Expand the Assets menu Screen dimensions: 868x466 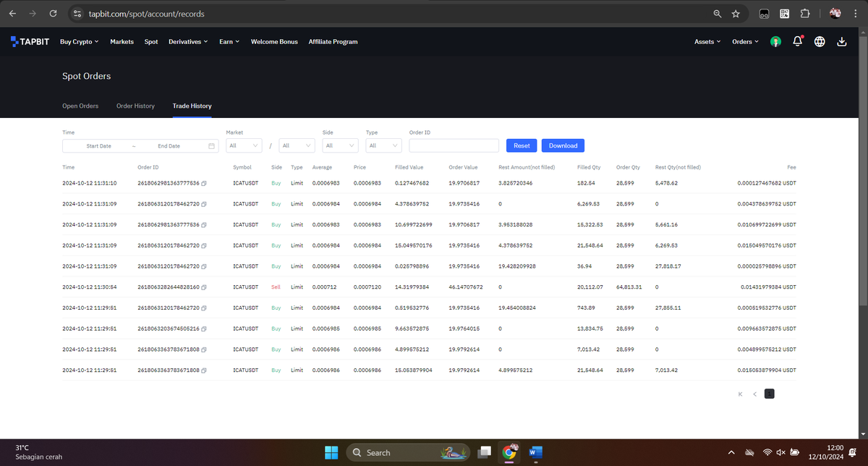(x=707, y=42)
